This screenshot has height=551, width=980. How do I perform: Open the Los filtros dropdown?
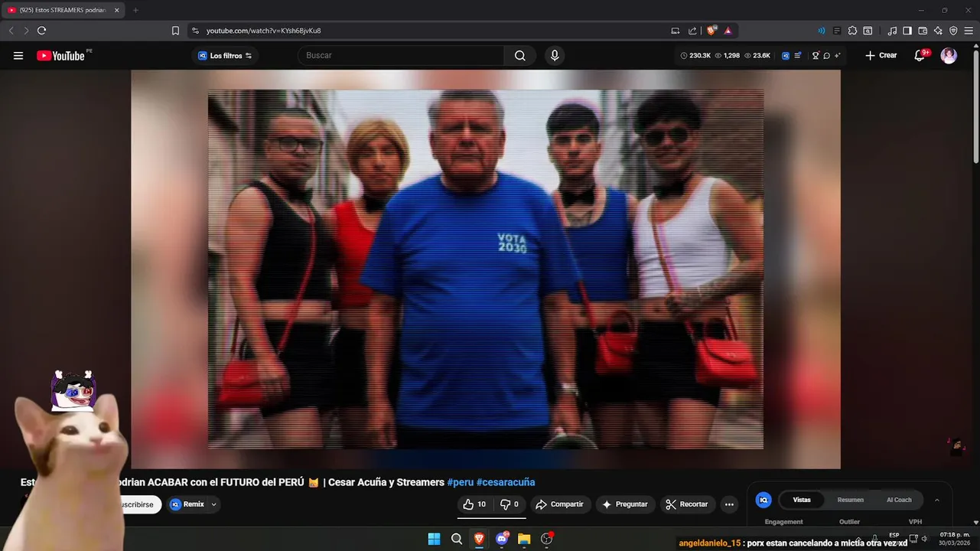(225, 55)
